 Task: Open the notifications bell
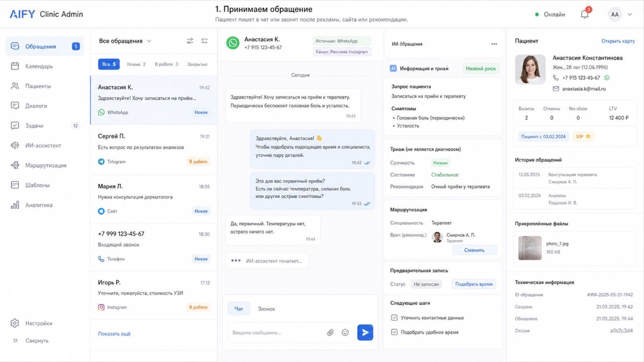coord(584,14)
